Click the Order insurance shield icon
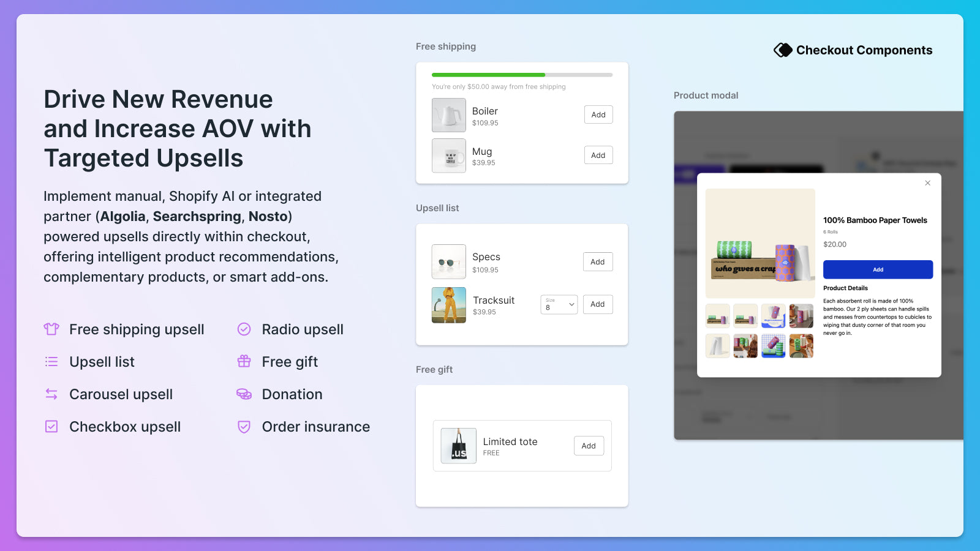 point(244,427)
